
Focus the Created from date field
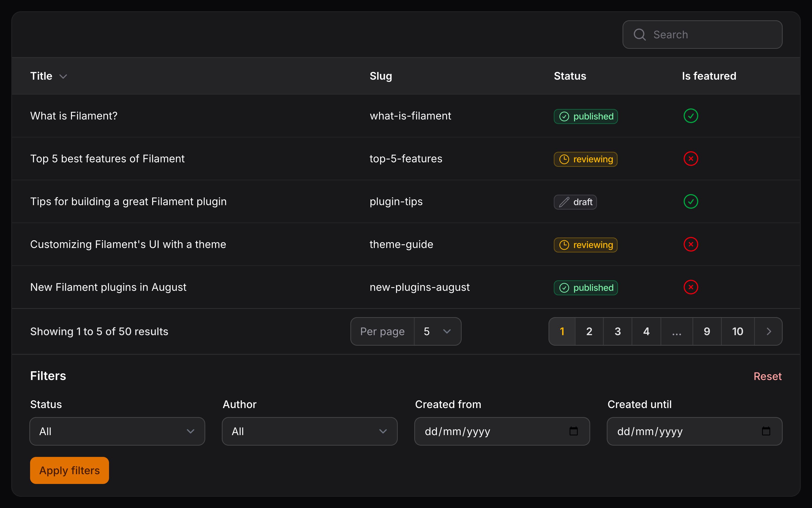point(502,431)
